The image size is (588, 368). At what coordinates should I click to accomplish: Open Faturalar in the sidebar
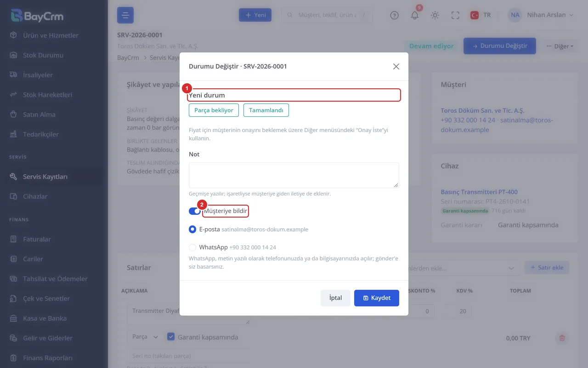pyautogui.click(x=37, y=239)
